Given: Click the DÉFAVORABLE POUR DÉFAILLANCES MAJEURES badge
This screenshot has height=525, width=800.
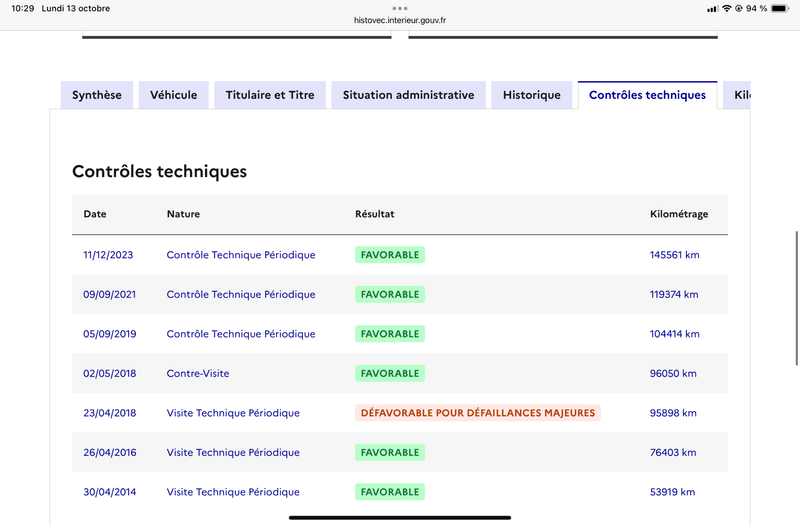Looking at the screenshot, I should [x=478, y=413].
